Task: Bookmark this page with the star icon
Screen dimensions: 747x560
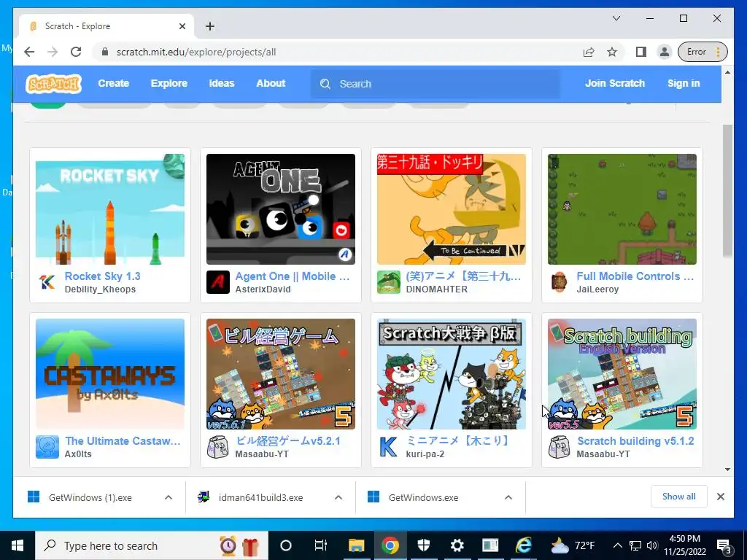Action: [x=612, y=52]
